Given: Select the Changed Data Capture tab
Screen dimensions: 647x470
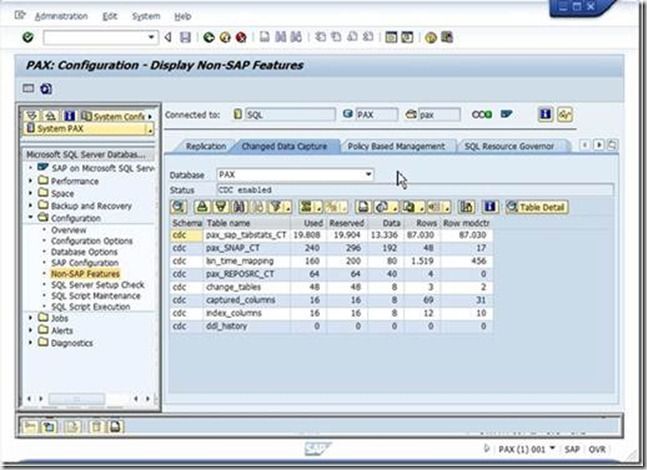Looking at the screenshot, I should pos(284,146).
